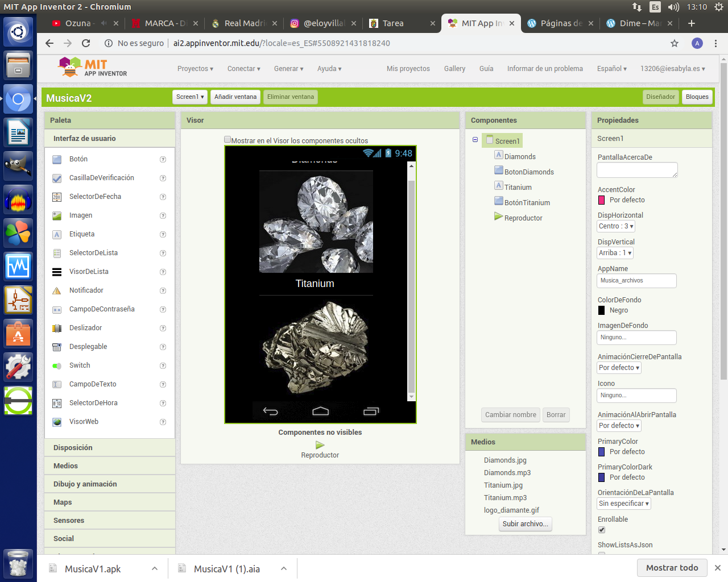The width and height of the screenshot is (728, 582).
Task: Bookmark this page with the star icon
Action: pyautogui.click(x=675, y=43)
